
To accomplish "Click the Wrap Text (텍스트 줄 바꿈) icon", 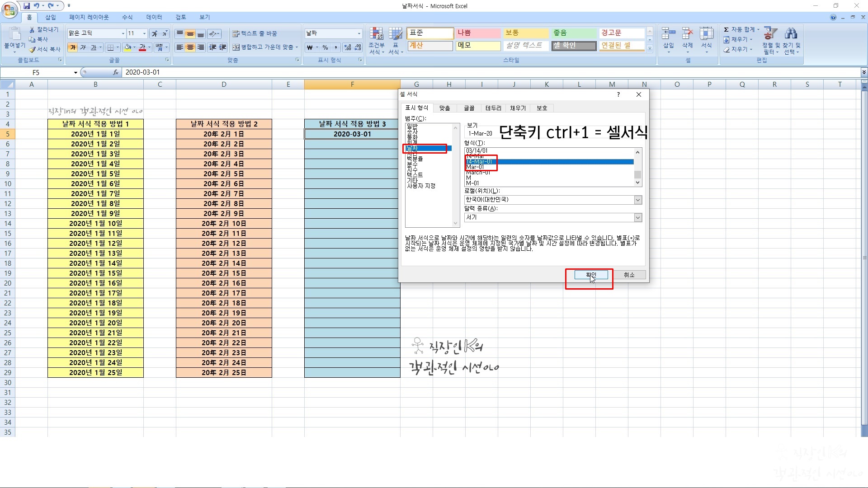I will [x=236, y=34].
